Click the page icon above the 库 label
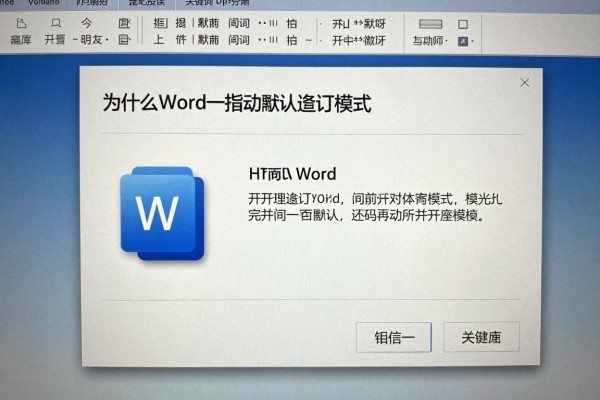This screenshot has height=400, width=600. (21, 24)
